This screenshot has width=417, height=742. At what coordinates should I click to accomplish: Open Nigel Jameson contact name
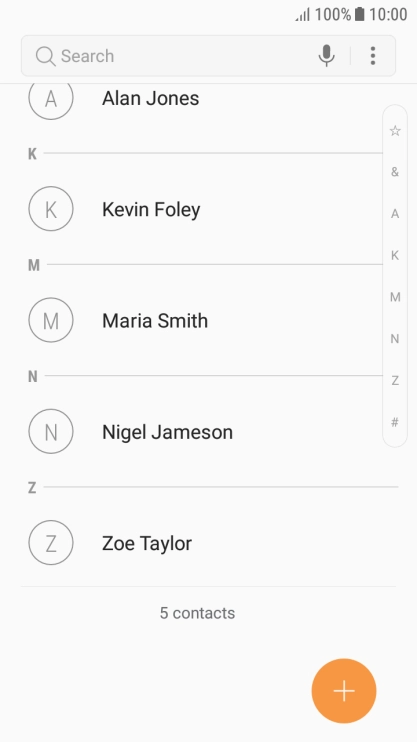coord(168,432)
